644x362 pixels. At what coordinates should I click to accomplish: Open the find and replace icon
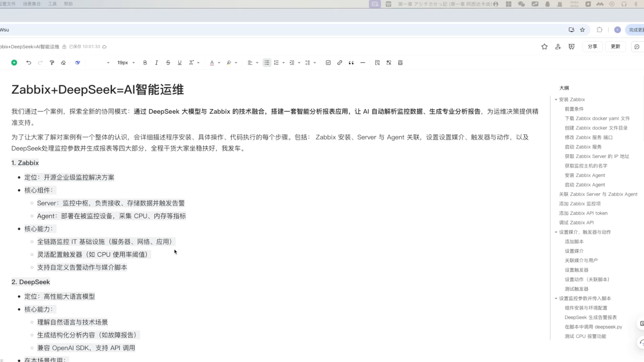point(377,62)
